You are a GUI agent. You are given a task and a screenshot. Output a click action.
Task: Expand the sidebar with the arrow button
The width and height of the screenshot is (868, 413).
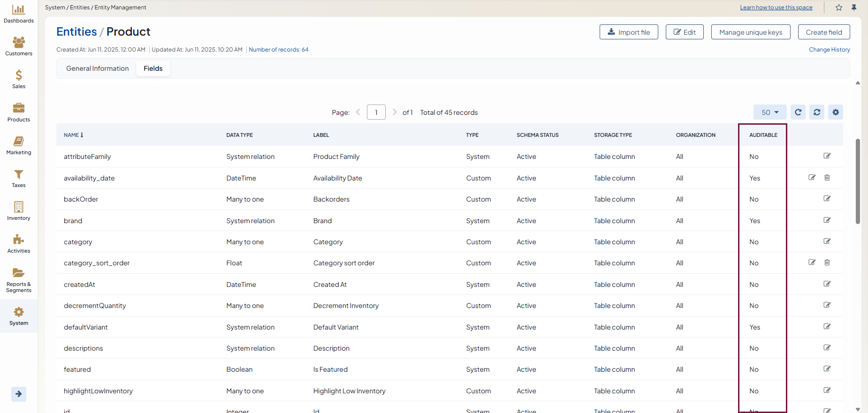[19, 394]
